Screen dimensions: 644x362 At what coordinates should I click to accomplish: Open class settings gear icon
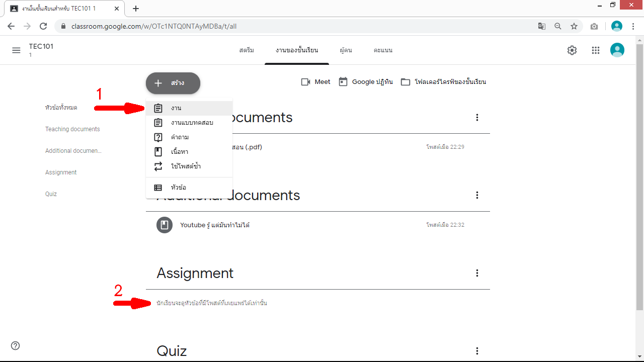[572, 50]
